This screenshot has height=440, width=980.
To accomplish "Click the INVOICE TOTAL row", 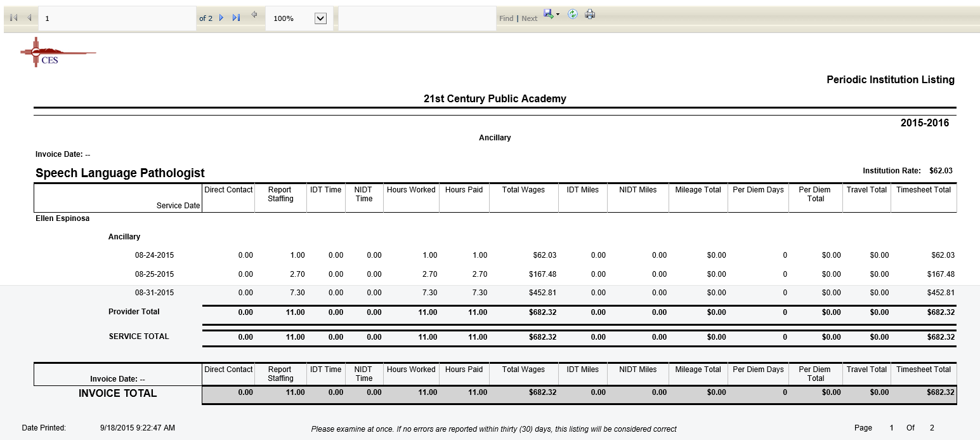I will click(x=117, y=393).
